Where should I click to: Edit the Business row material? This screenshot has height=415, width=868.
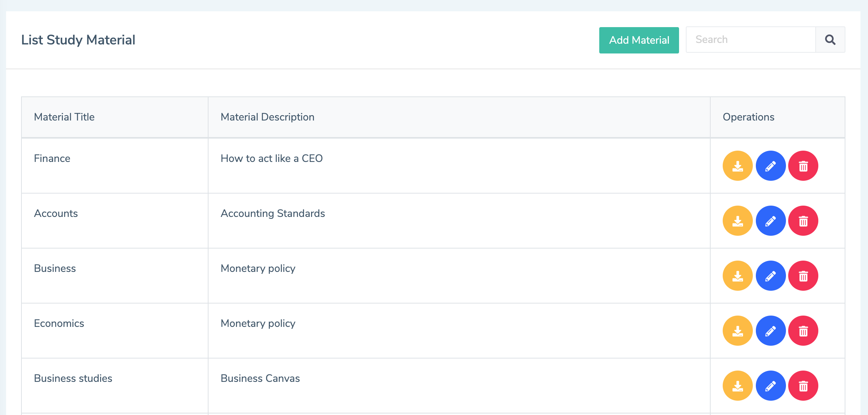coord(771,276)
